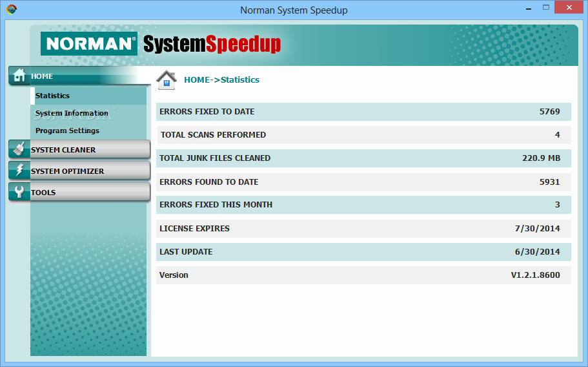Click the Home house icon in sidebar

[x=19, y=76]
